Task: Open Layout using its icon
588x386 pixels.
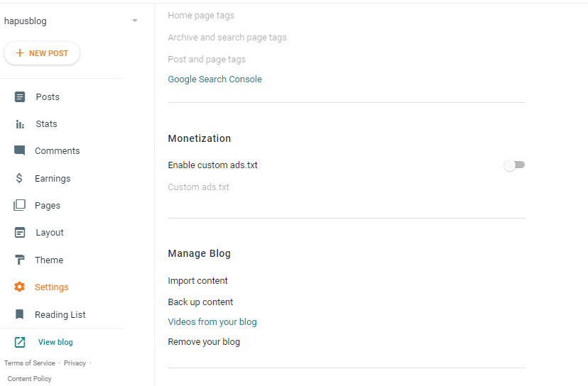Action: click(20, 232)
